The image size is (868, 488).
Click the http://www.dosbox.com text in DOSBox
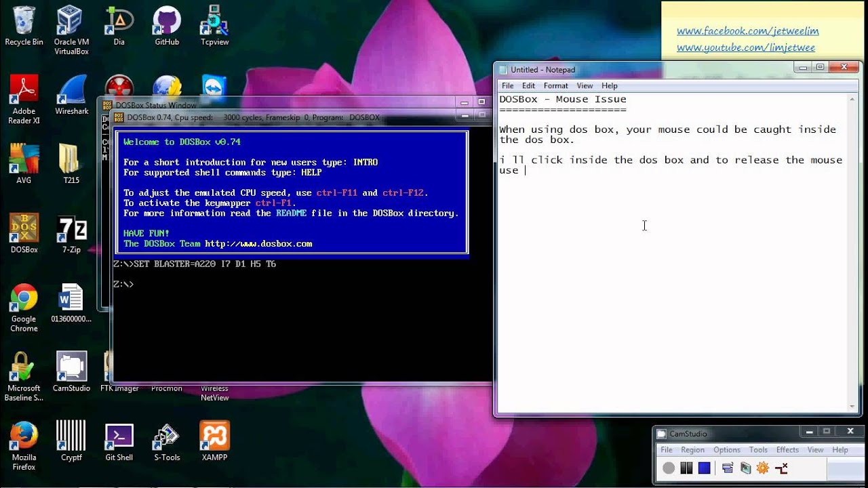pos(258,243)
